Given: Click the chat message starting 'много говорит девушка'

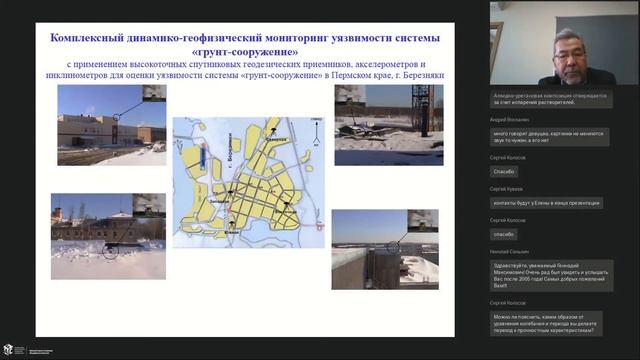Looking at the screenshot, I should (550, 137).
